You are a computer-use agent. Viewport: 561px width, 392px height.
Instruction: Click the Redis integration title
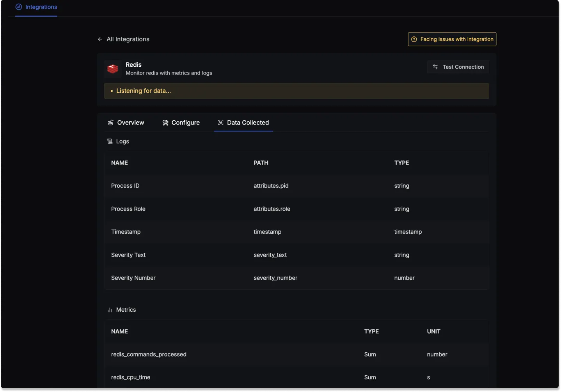pyautogui.click(x=133, y=65)
